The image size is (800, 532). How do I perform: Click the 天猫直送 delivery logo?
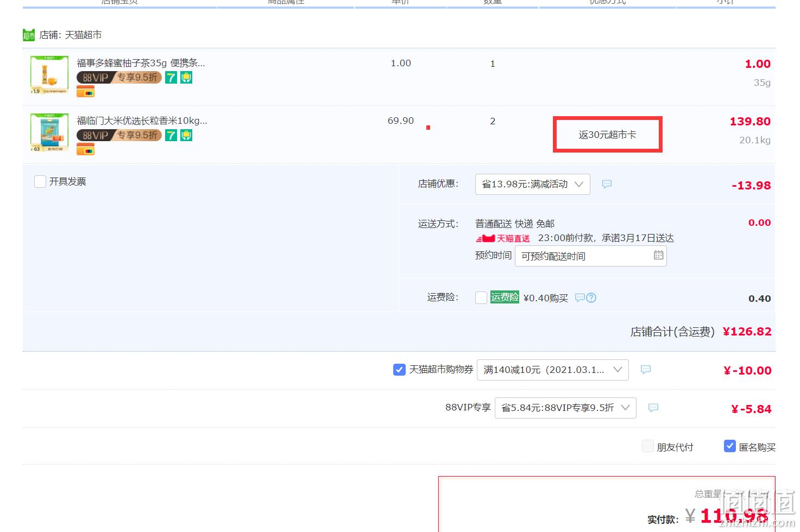(503, 238)
